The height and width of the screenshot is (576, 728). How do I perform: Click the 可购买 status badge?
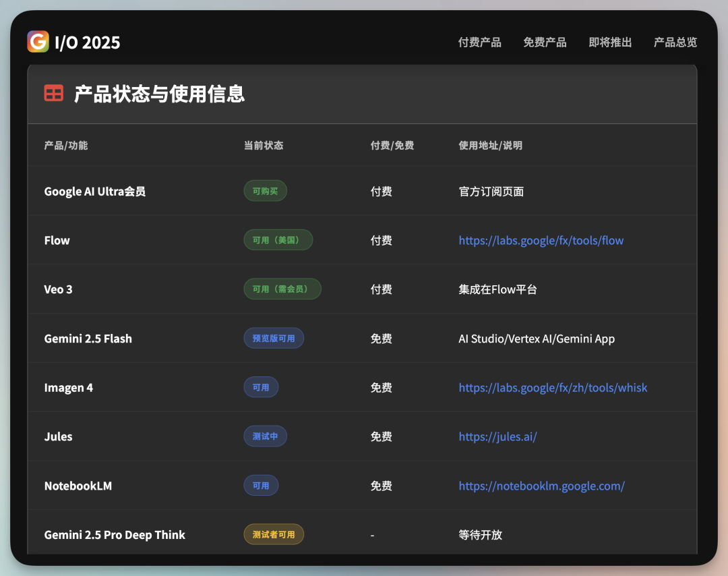coord(265,191)
